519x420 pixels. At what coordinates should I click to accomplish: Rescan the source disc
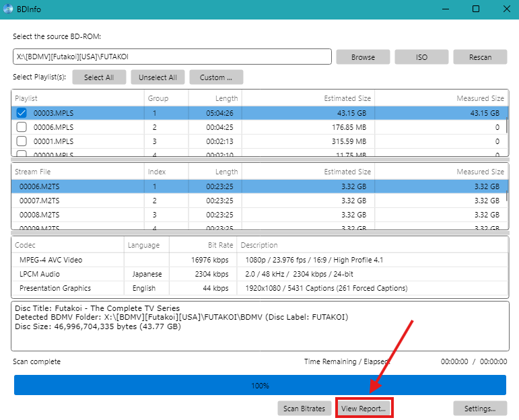tap(480, 57)
